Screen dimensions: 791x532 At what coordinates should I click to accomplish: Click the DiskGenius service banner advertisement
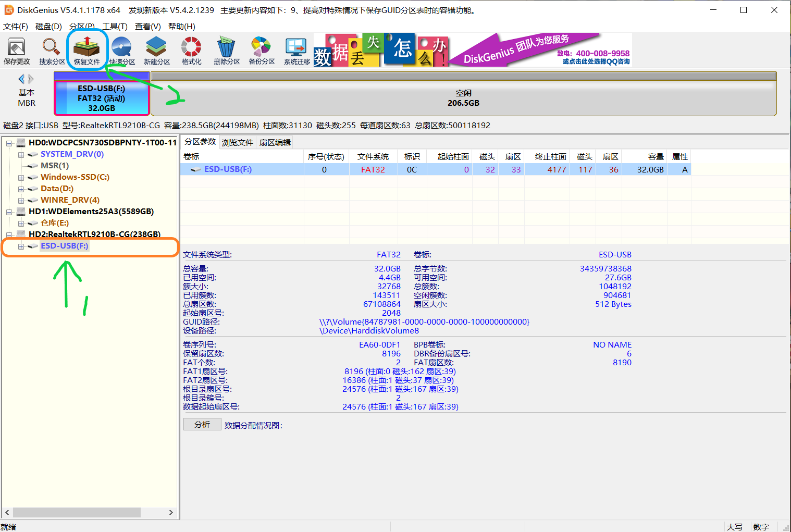tap(540, 50)
